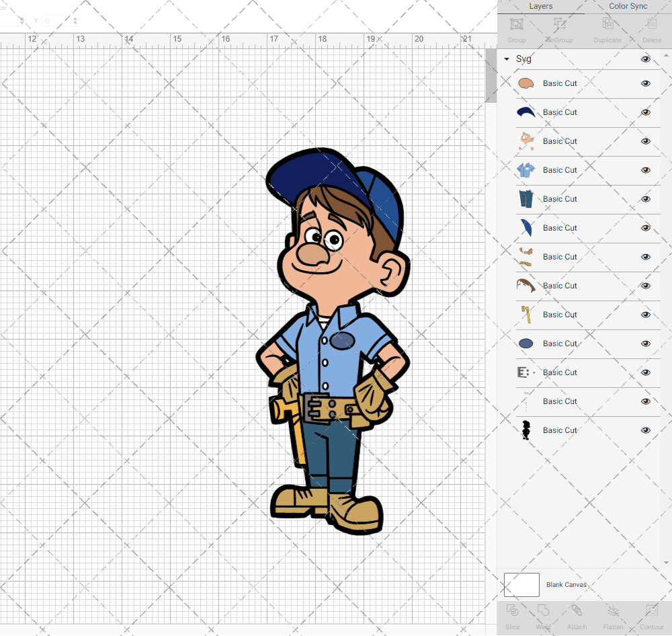Select the skin-tone nose layer thumbnail
Image resolution: width=672 pixels, height=636 pixels.
click(526, 83)
